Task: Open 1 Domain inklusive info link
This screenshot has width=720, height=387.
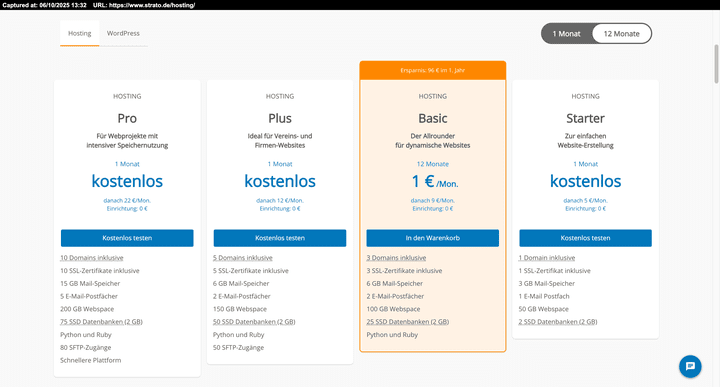Action: 547,258
